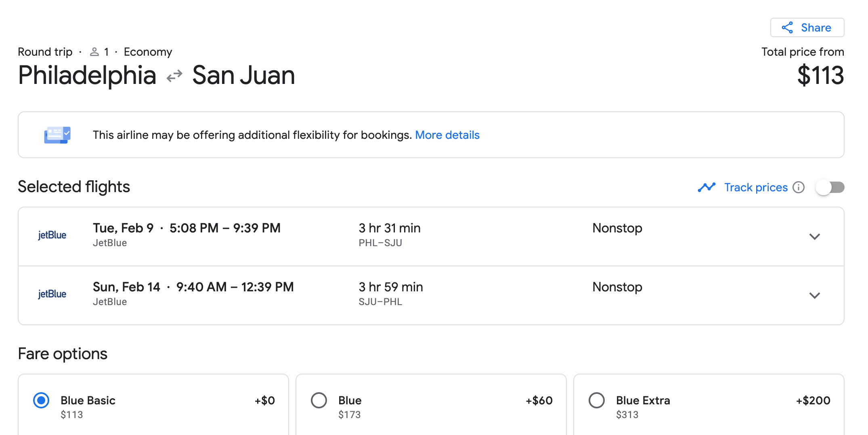Expand the Sun, Feb 14 flight details

tap(815, 295)
